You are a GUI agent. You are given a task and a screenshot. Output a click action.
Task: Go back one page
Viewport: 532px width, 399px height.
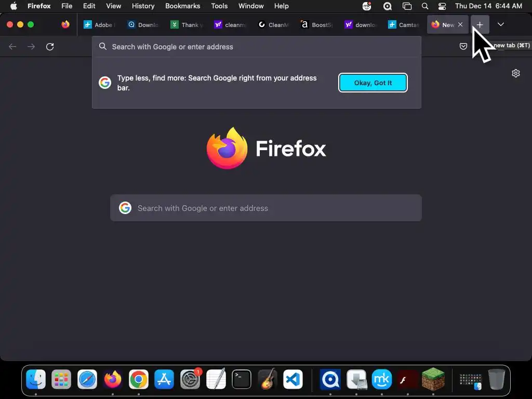12,46
